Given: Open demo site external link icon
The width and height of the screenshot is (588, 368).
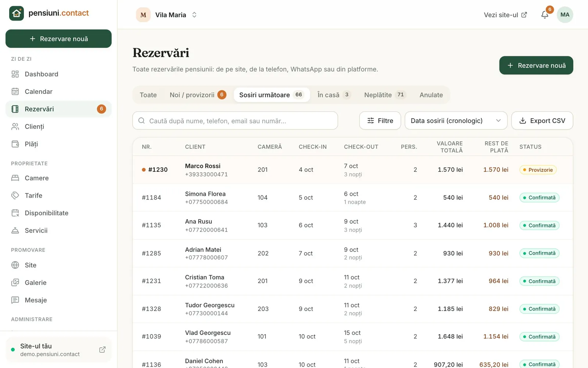Looking at the screenshot, I should tap(103, 350).
